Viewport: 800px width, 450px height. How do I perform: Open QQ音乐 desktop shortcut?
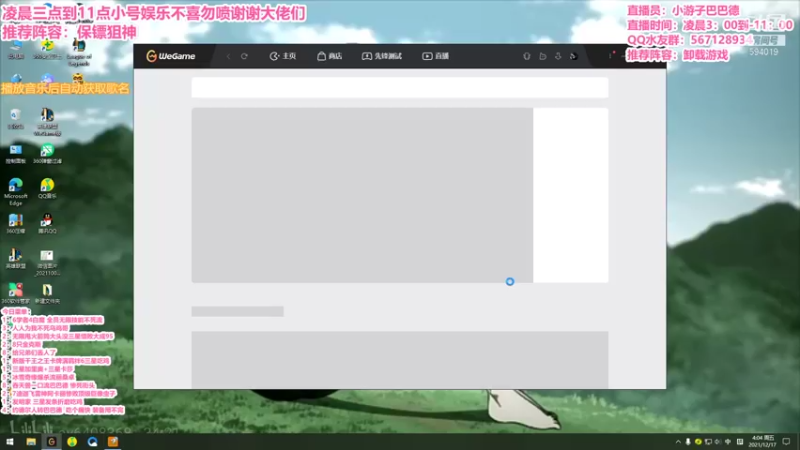pyautogui.click(x=47, y=189)
